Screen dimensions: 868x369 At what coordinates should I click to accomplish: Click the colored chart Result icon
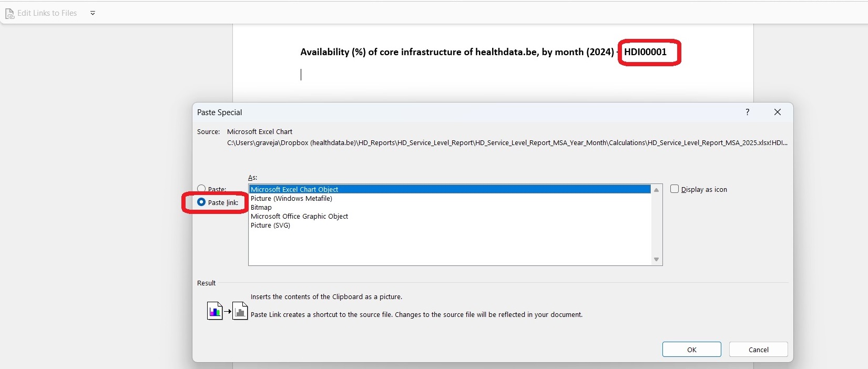[x=215, y=311]
